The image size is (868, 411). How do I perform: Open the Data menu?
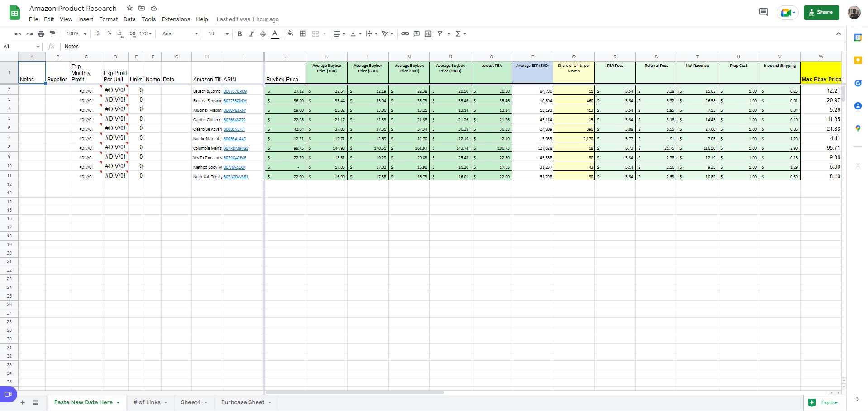pos(129,19)
